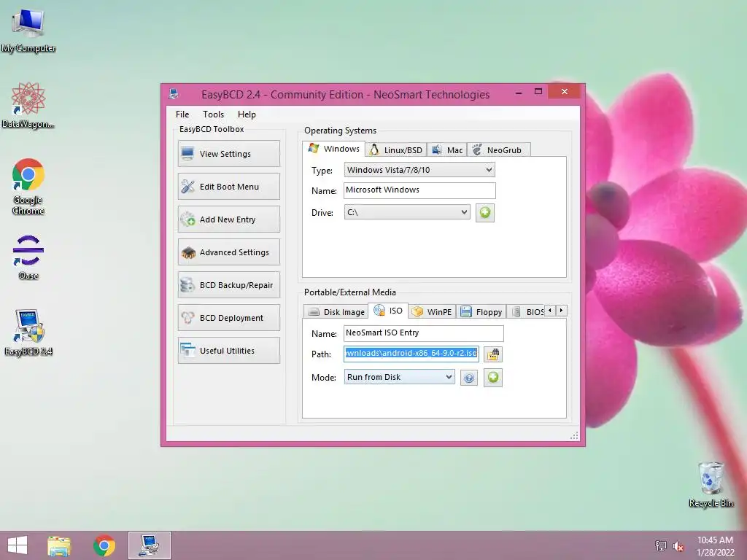The height and width of the screenshot is (560, 747).
Task: Minimize the EasyBCD window
Action: point(519,93)
